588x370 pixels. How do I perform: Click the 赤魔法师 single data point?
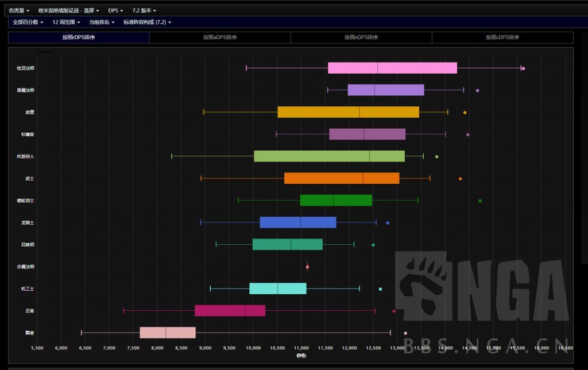(x=307, y=267)
